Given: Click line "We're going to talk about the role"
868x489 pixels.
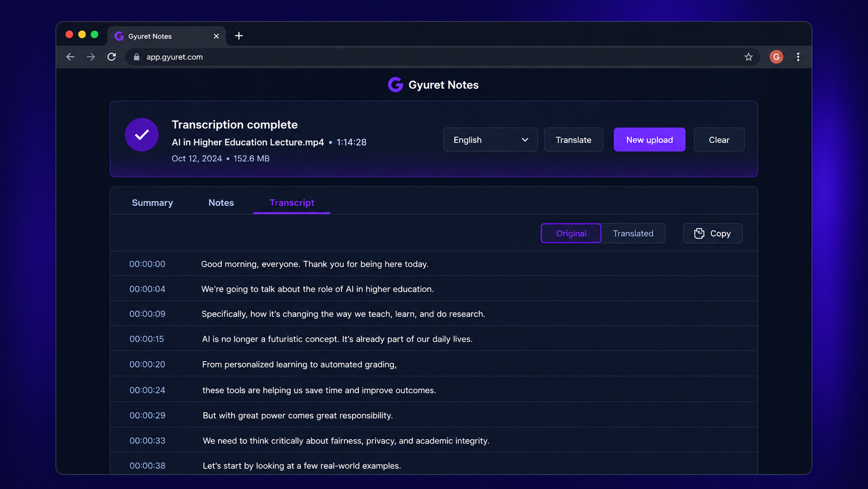Looking at the screenshot, I should point(317,289).
